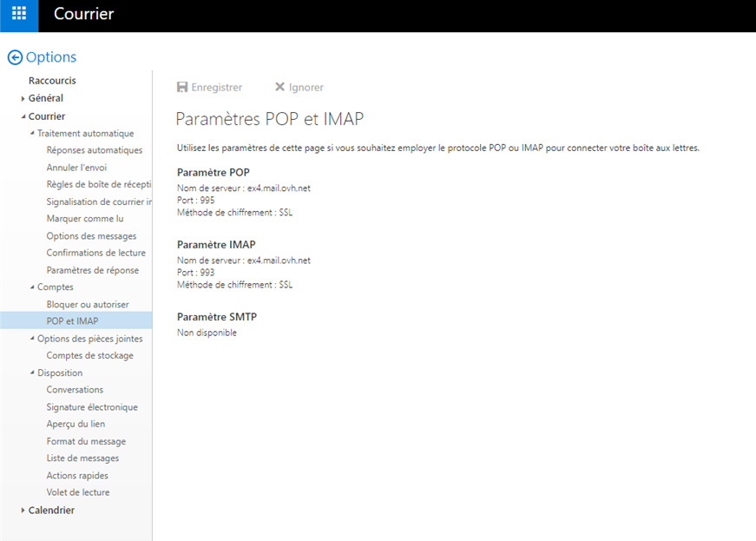Expand the Calendrier section
This screenshot has width=756, height=541.
(x=23, y=511)
